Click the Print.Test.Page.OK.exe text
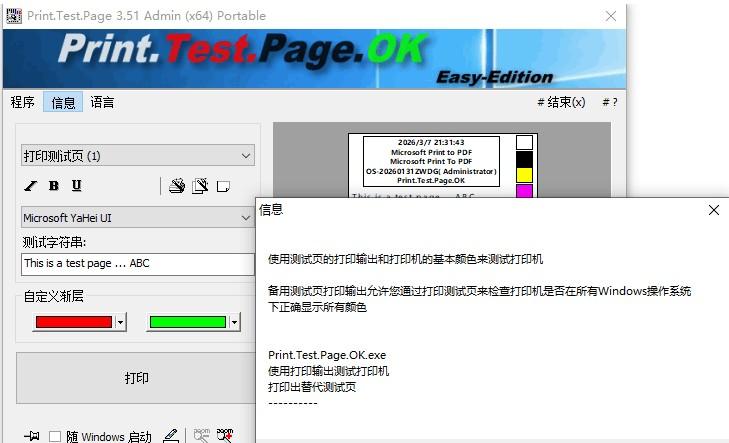This screenshot has width=729, height=443. click(x=327, y=355)
